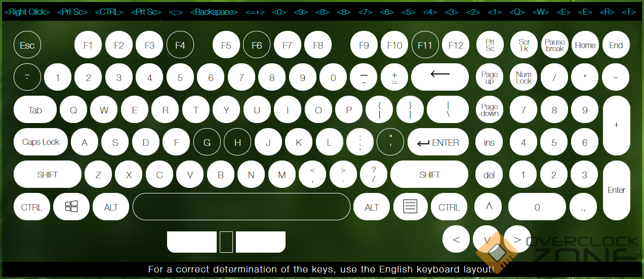Click the <Backspace> entry in key history bar

[214, 12]
